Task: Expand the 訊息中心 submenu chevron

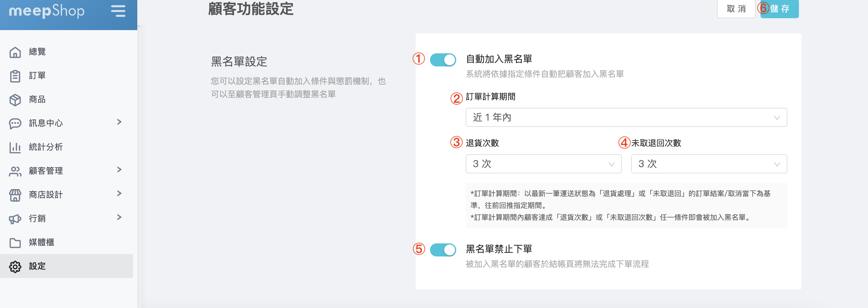Action: pos(119,122)
